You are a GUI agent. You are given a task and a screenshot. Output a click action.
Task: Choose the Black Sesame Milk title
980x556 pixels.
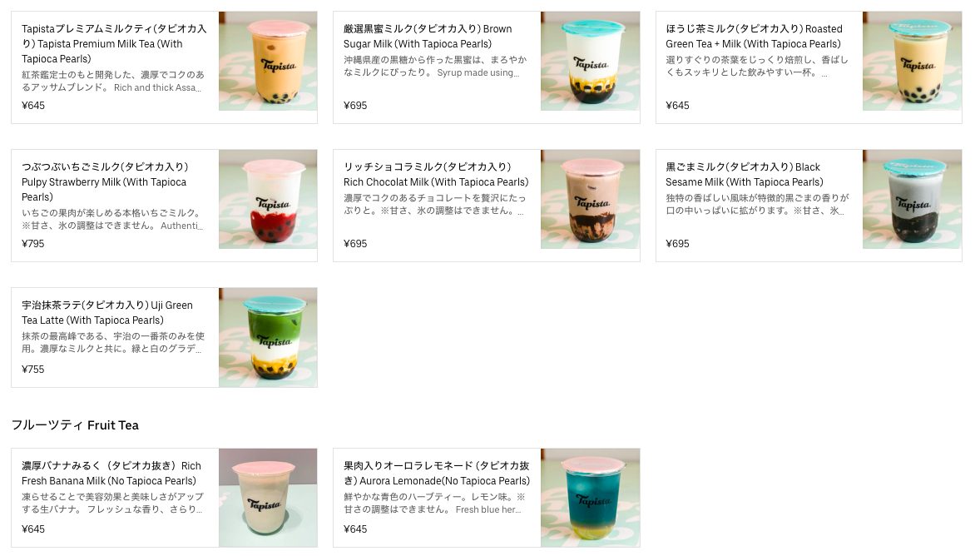745,175
